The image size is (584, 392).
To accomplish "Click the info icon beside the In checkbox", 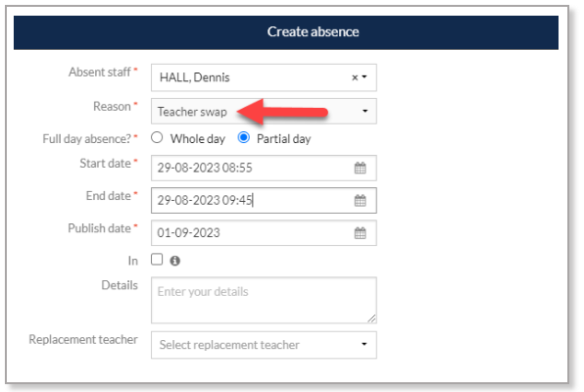I will coord(174,261).
